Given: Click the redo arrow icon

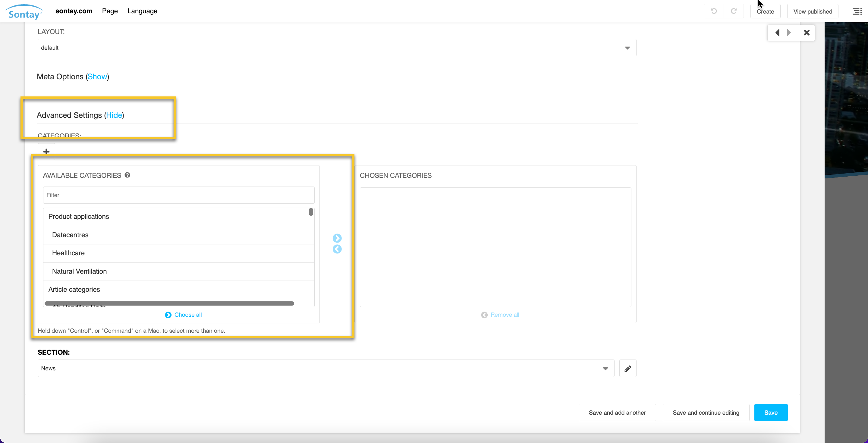Looking at the screenshot, I should pos(734,11).
